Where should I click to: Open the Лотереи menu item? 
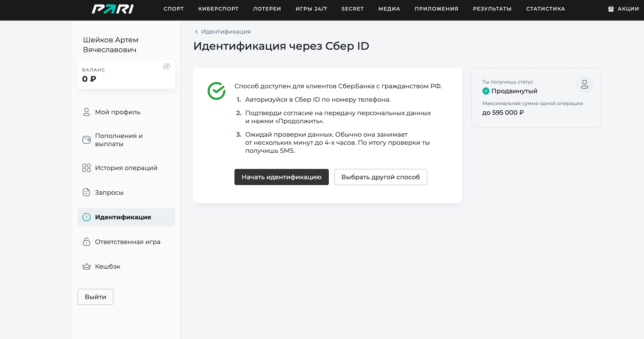[x=267, y=9]
